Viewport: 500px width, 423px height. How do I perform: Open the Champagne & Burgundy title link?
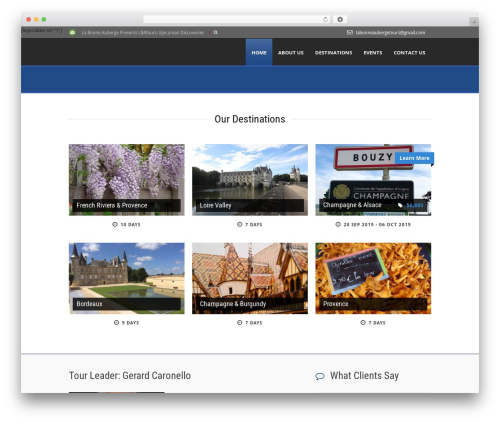233,304
